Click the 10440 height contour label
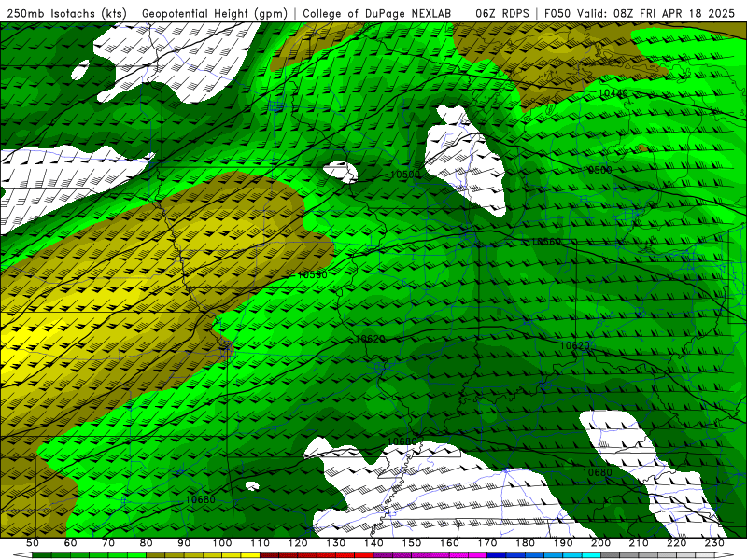The height and width of the screenshot is (560, 747). 613,93
